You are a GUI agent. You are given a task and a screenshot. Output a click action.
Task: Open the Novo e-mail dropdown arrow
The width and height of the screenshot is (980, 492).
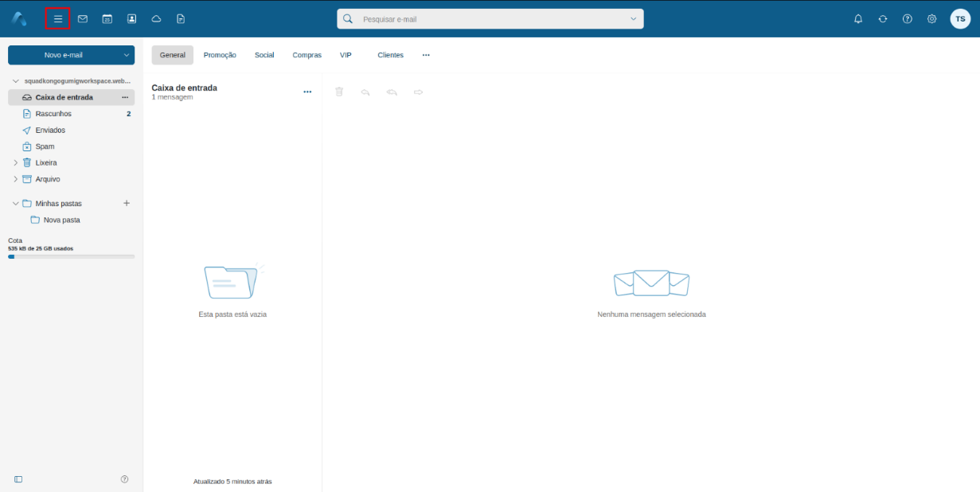(x=127, y=55)
